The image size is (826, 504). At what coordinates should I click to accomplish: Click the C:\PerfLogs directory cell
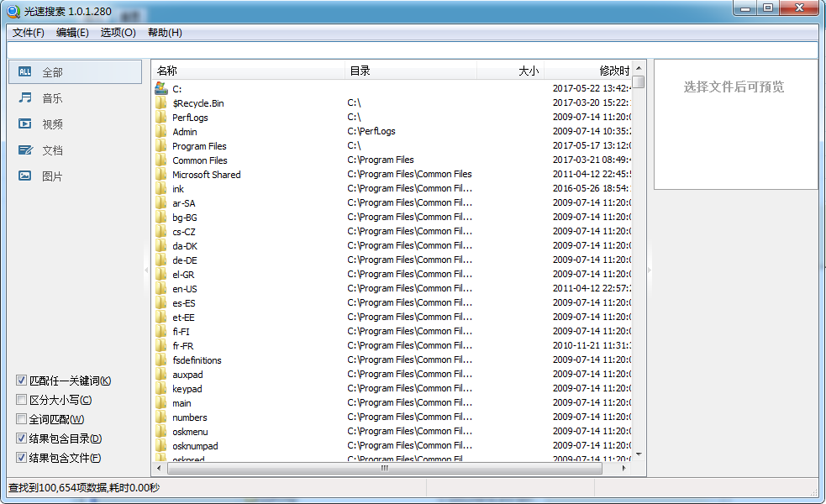(371, 131)
